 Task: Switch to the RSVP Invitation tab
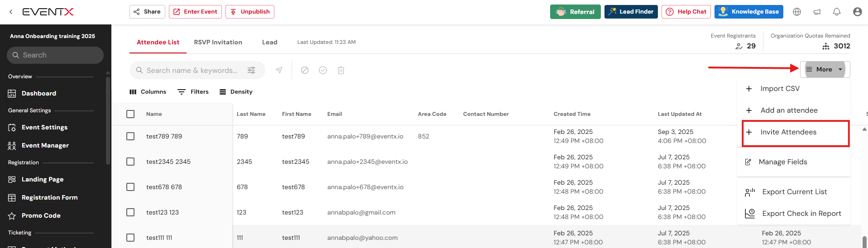218,42
